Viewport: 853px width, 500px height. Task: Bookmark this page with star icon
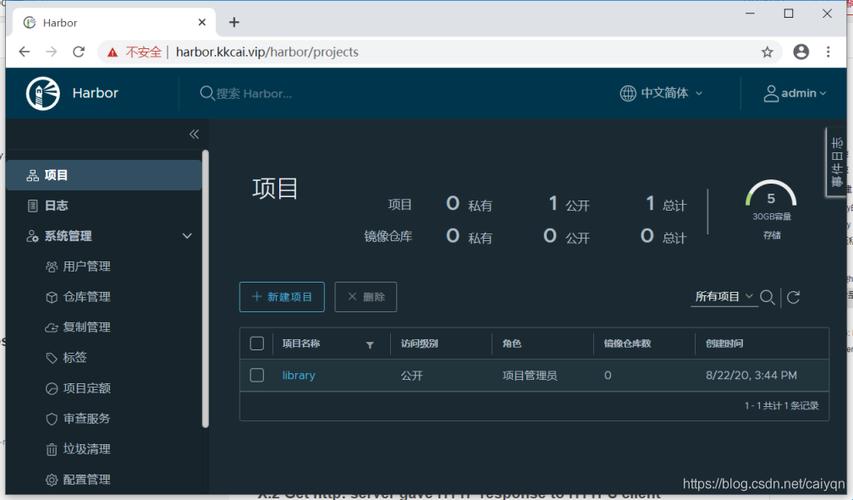click(767, 52)
